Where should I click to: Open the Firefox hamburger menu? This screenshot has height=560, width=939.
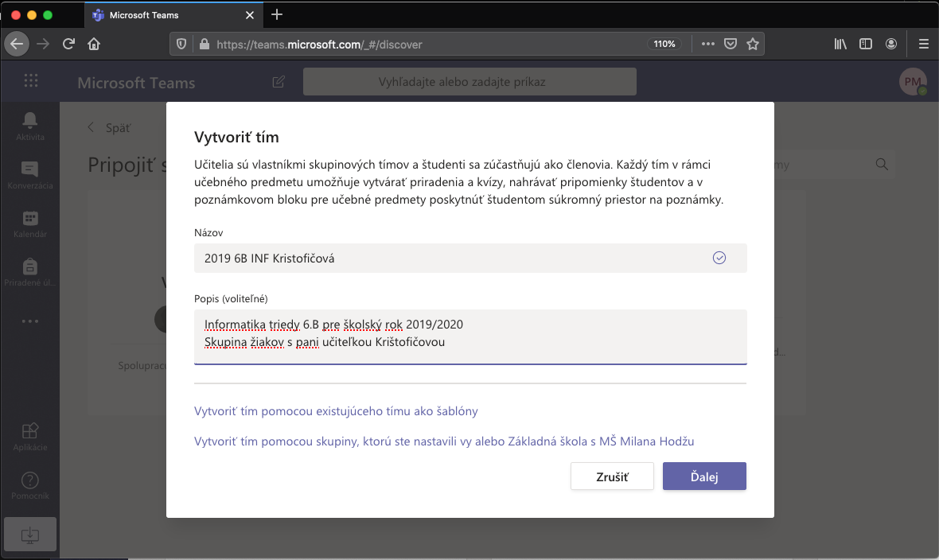point(923,45)
